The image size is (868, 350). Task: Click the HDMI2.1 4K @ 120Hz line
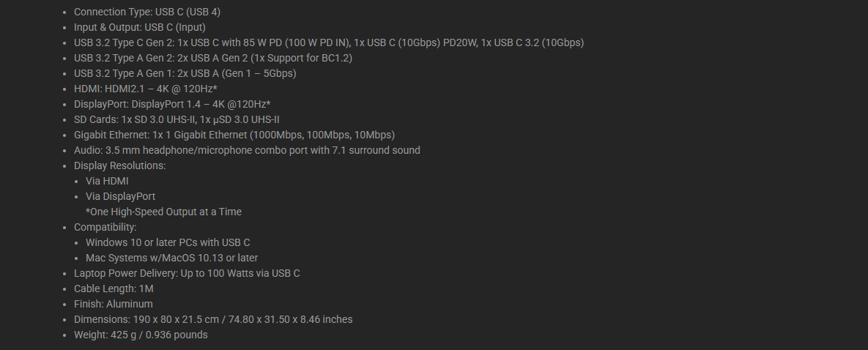pos(146,89)
